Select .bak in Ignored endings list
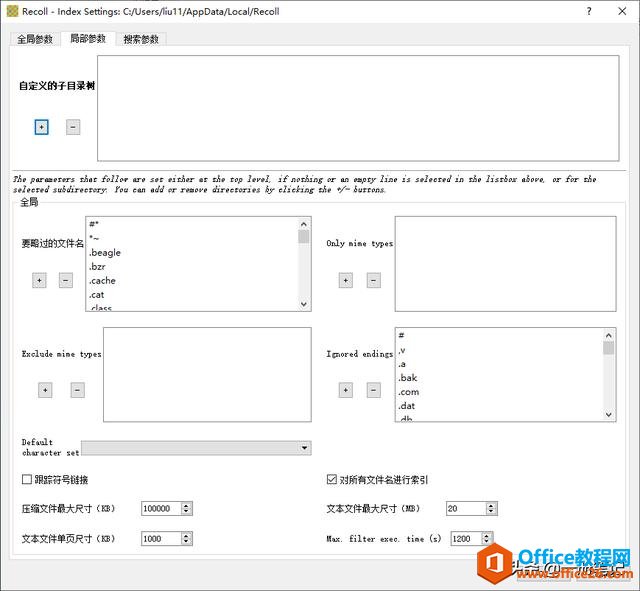The width and height of the screenshot is (640, 591). (x=500, y=378)
